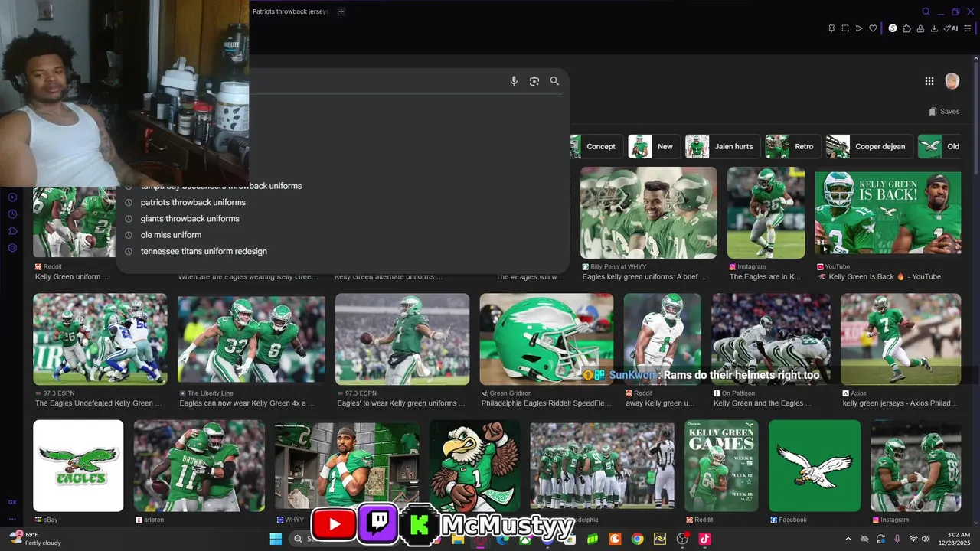
Task: Open the downloads icon
Action: pos(934,28)
